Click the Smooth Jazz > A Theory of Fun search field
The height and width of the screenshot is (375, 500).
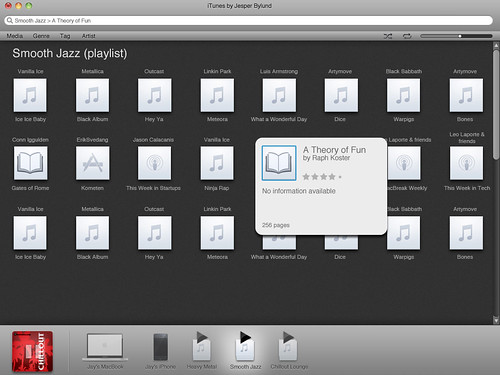[248, 20]
